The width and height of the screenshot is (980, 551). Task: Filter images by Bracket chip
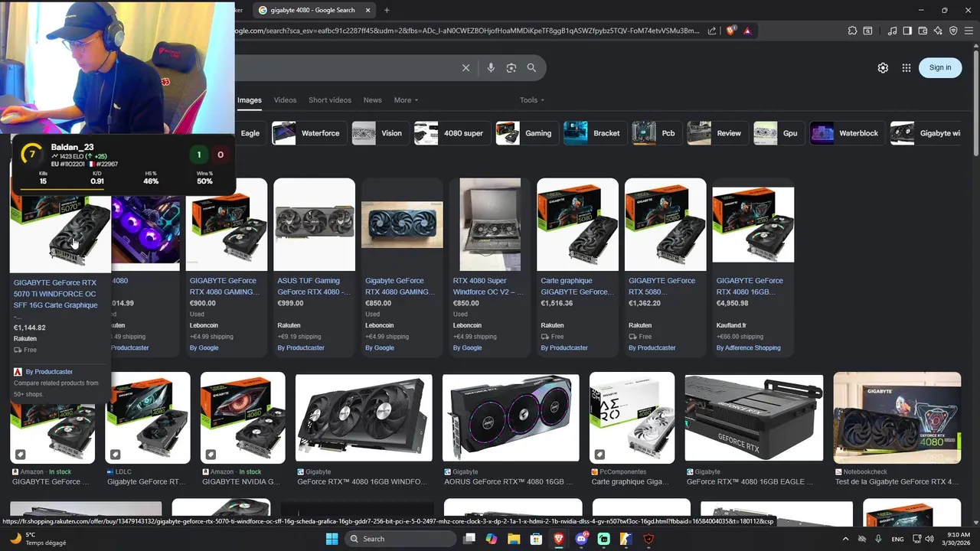[x=595, y=133]
